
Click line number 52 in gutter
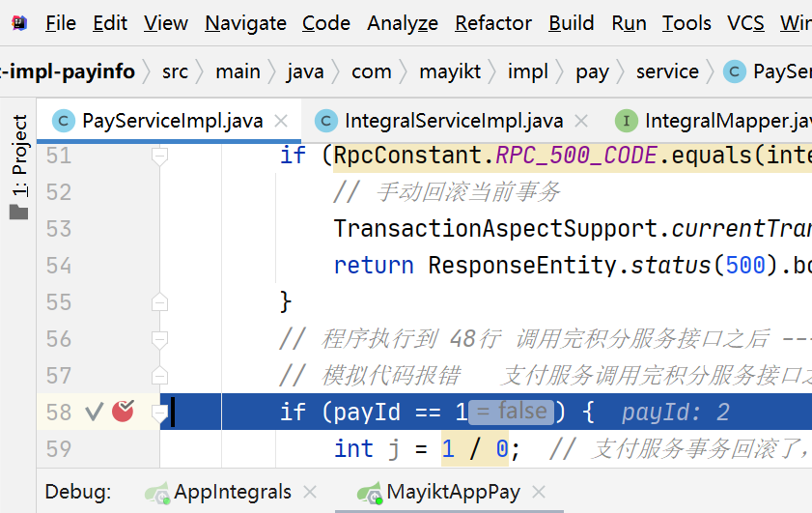pos(59,193)
